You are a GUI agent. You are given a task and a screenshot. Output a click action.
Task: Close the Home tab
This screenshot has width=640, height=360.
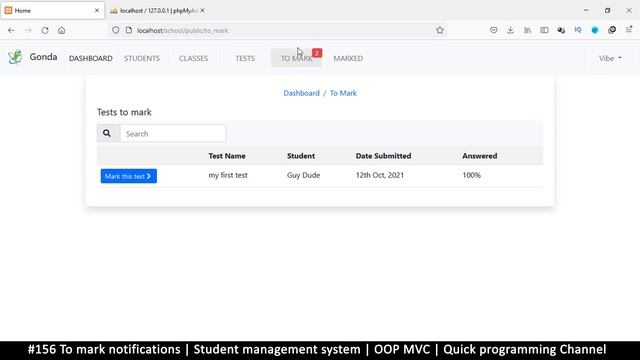pyautogui.click(x=97, y=11)
